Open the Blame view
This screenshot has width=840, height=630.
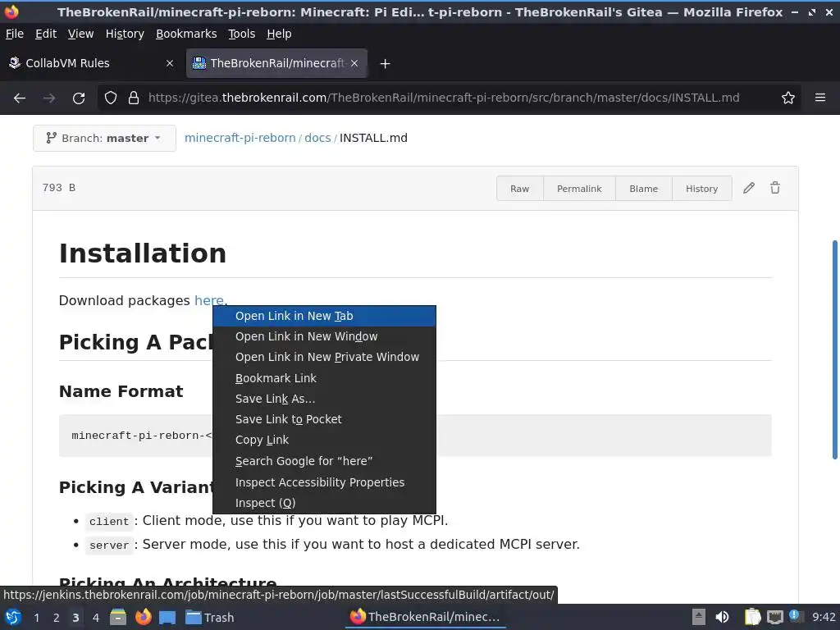pyautogui.click(x=643, y=189)
